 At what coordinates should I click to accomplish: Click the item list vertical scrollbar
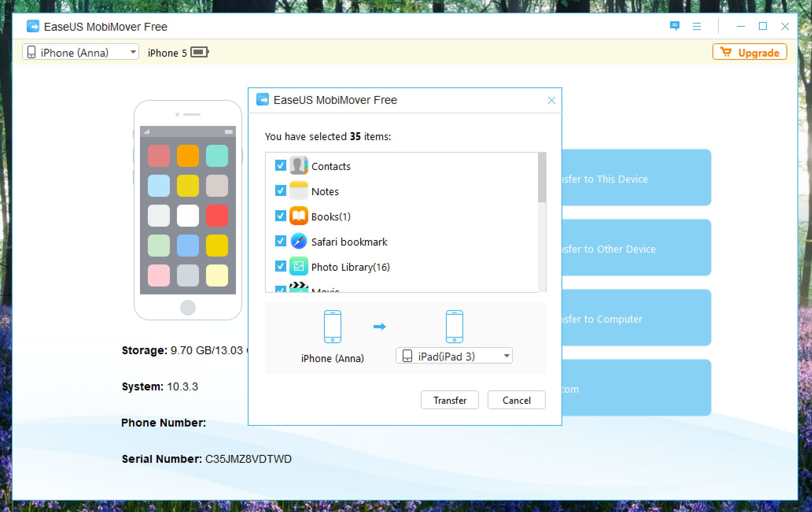tap(542, 177)
